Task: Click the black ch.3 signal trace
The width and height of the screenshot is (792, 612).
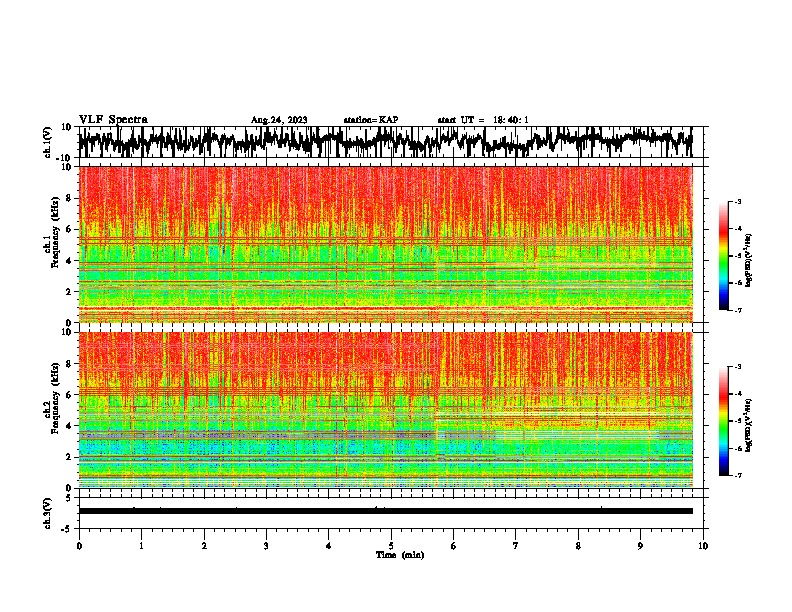Action: coord(385,511)
